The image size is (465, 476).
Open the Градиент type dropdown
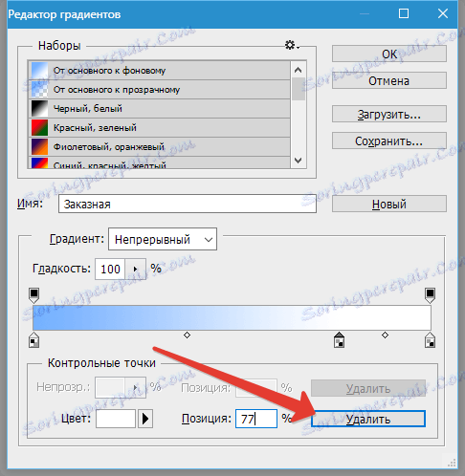coord(163,239)
